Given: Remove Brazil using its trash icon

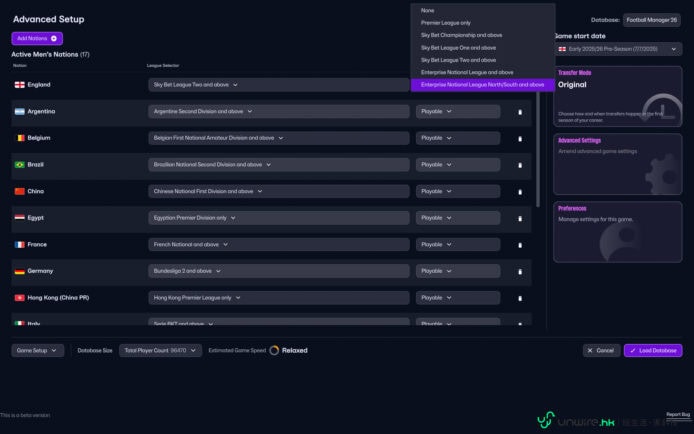Looking at the screenshot, I should (520, 165).
